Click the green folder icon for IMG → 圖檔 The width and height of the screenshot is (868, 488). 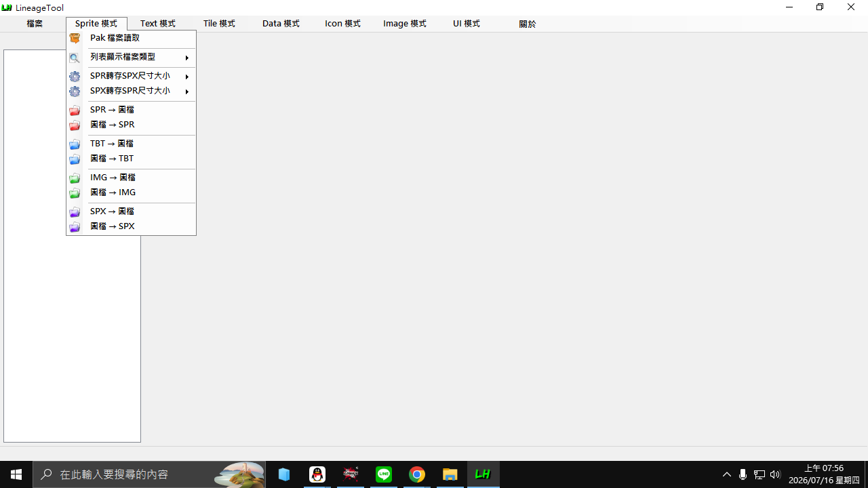pyautogui.click(x=75, y=178)
